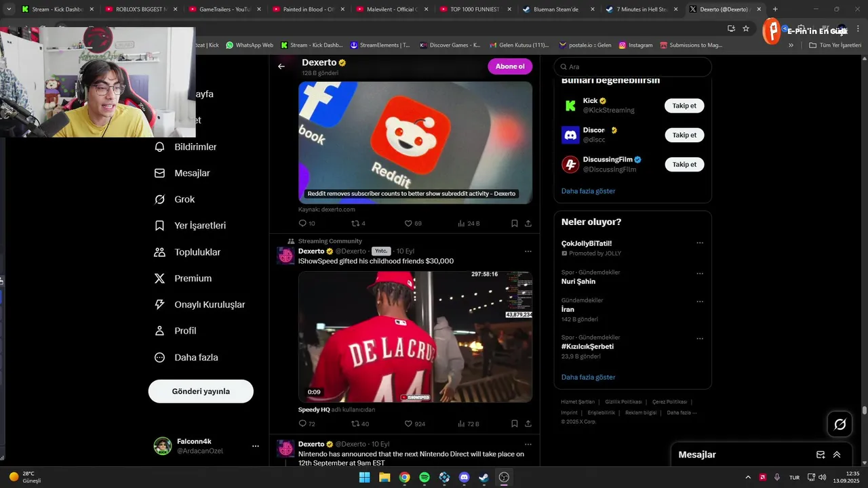Bookmark the IShowSpeed post
This screenshot has height=488, width=868.
tap(515, 424)
